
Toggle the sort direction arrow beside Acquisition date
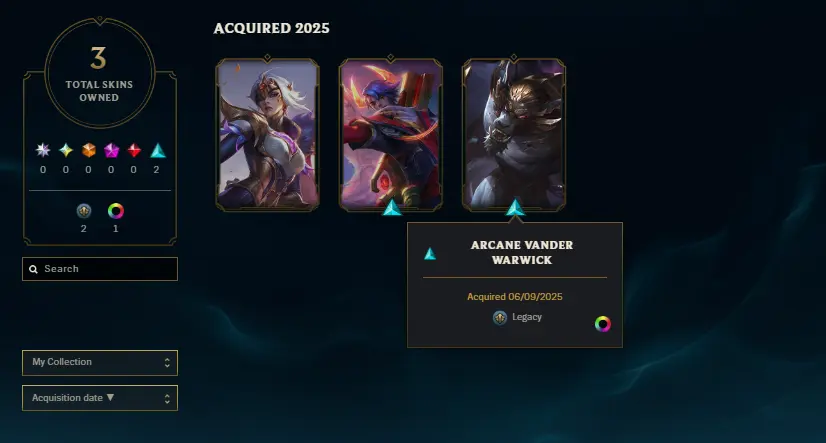click(x=110, y=397)
